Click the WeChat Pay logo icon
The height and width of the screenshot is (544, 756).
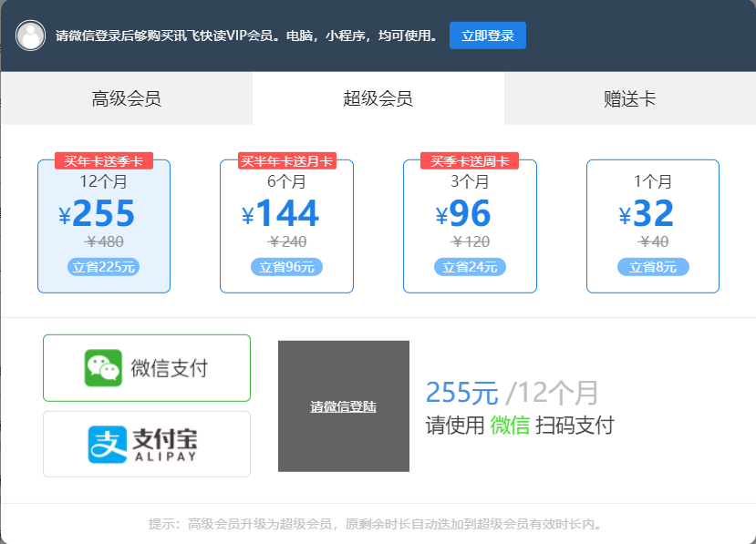(103, 368)
